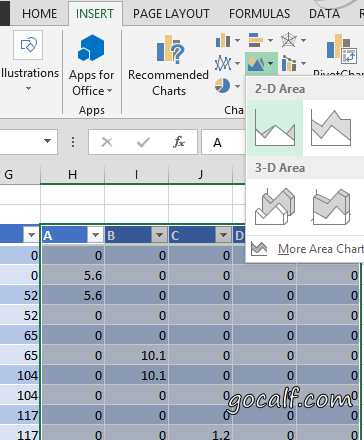
Task: Insert a line chart icon
Action: pyautogui.click(x=223, y=63)
